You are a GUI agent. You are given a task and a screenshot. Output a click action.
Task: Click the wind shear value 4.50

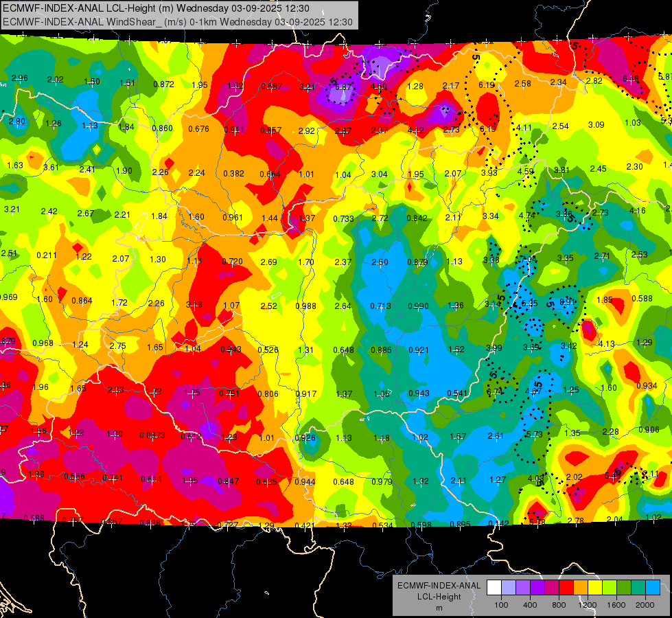point(379,87)
